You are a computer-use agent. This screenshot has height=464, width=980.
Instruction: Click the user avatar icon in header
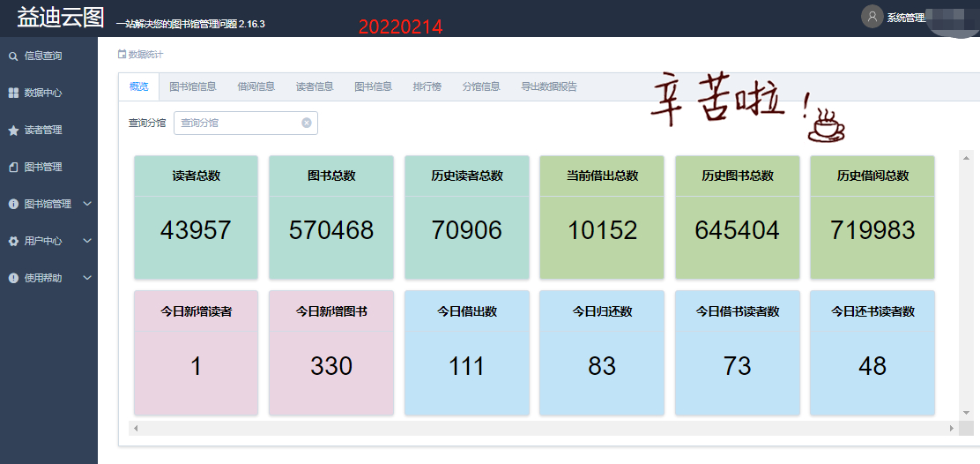coord(872,17)
